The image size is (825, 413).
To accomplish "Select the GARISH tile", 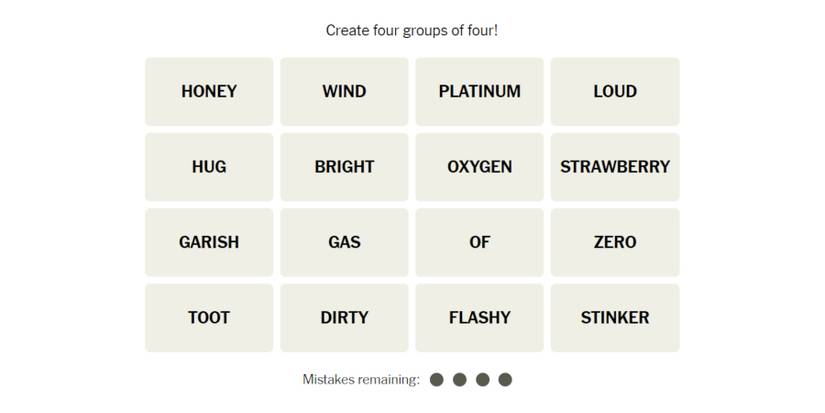I will (x=209, y=242).
